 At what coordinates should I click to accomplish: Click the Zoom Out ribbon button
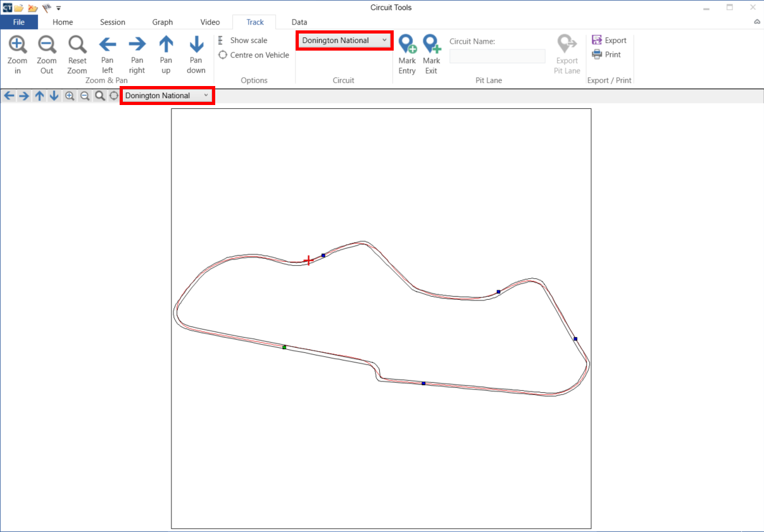point(47,54)
